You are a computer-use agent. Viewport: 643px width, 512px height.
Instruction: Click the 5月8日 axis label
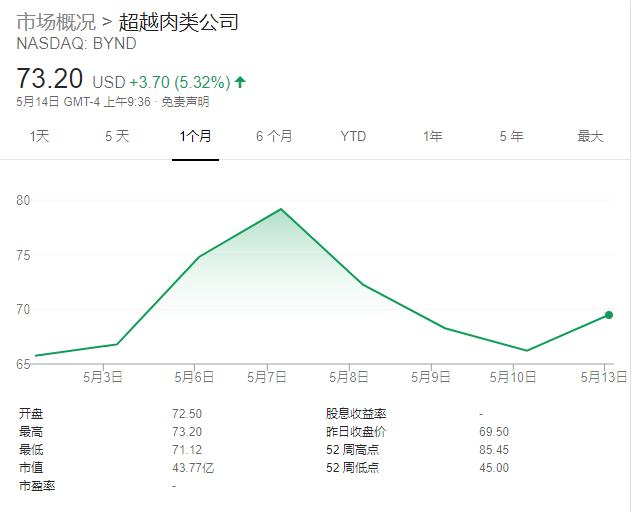pyautogui.click(x=349, y=377)
